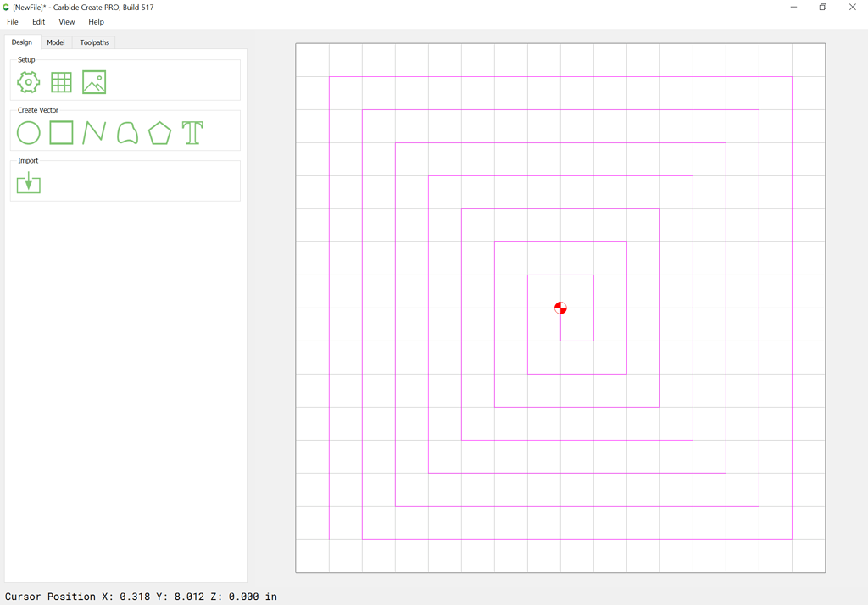Screen dimensions: 868x605
Task: Open the View menu
Action: 67,22
